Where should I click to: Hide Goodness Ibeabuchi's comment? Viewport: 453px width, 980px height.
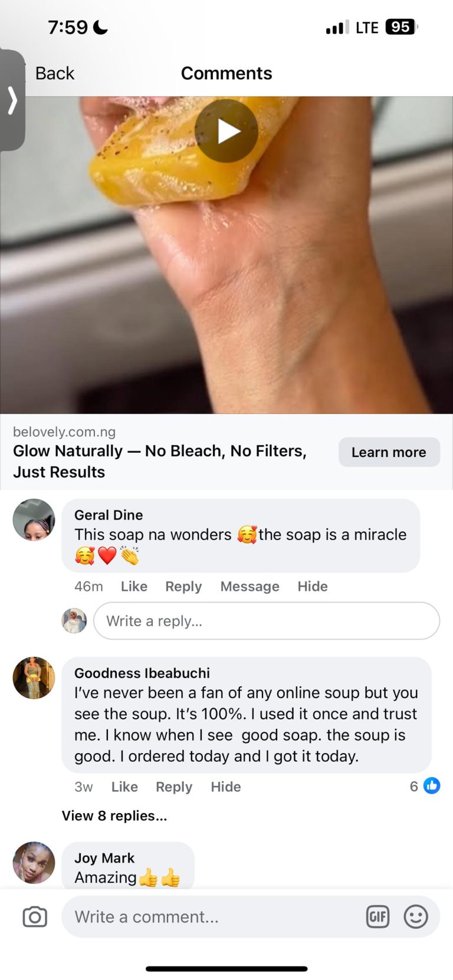226,787
